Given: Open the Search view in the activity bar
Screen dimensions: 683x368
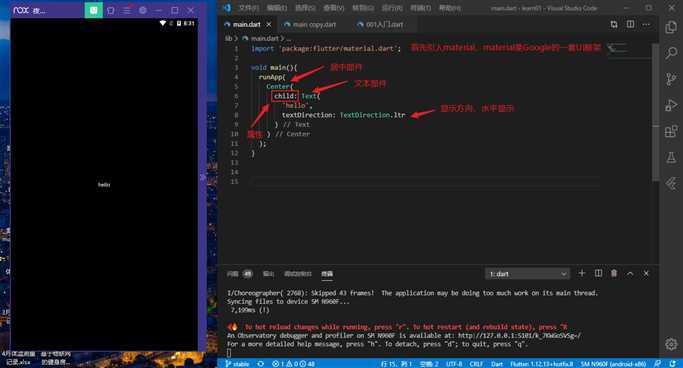Looking at the screenshot, I should pyautogui.click(x=671, y=53).
